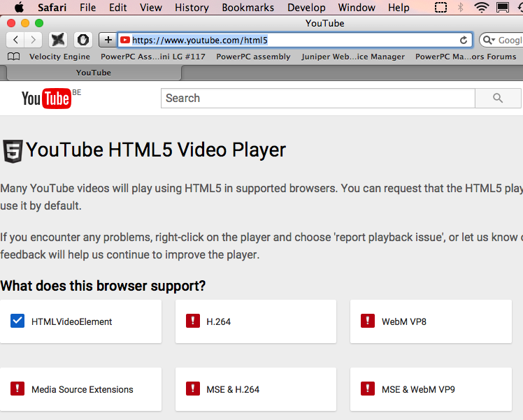Click the MSE & WebM VP9 label text
523x420 pixels.
pyautogui.click(x=418, y=389)
